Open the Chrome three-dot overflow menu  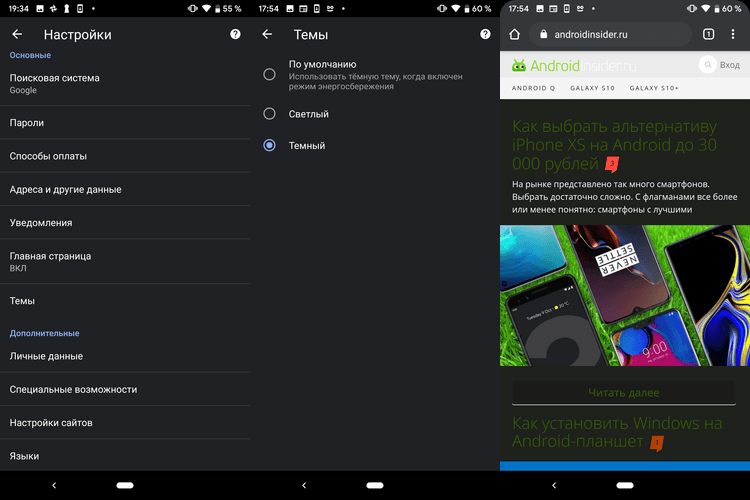pos(736,35)
